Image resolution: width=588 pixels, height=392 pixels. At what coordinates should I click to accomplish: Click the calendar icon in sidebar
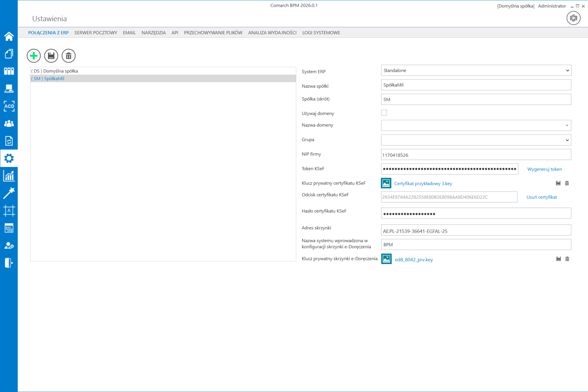point(9,228)
